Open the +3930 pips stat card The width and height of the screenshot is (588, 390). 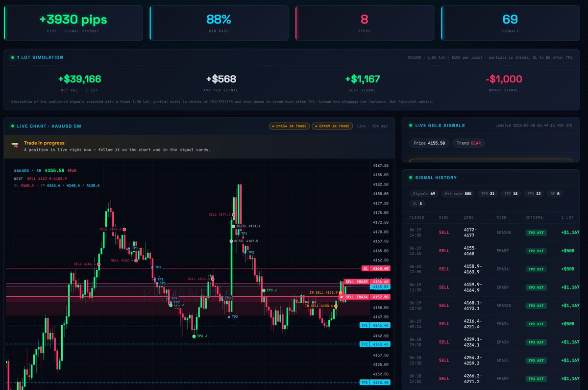(73, 23)
